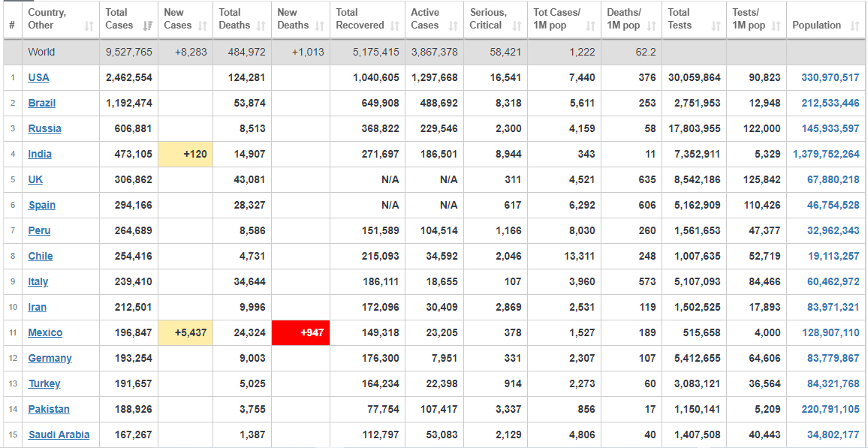Viewport: 868px width, 448px height.
Task: Open the Saudi Arabia country link
Action: [x=59, y=434]
